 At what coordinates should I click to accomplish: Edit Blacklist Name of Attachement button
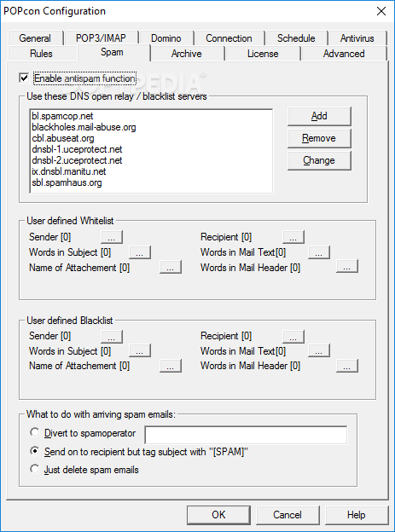click(171, 366)
